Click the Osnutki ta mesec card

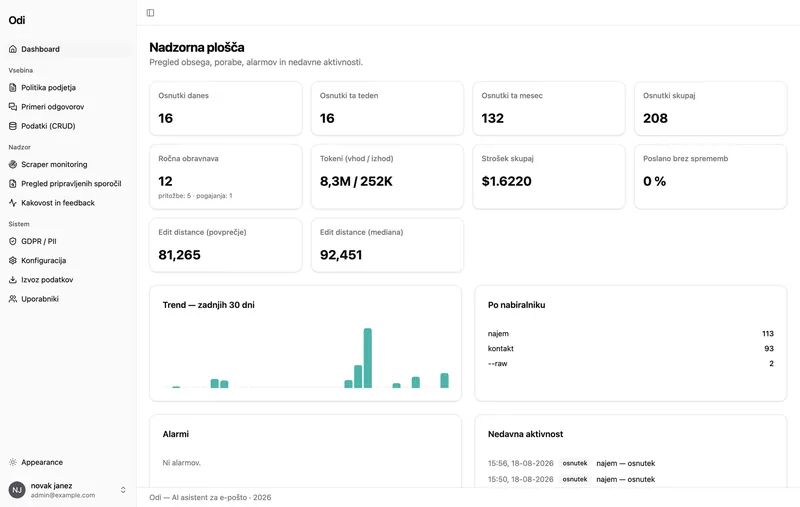549,109
